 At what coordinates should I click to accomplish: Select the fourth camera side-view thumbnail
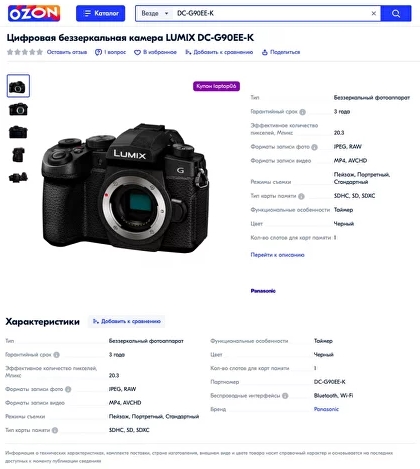tap(18, 155)
